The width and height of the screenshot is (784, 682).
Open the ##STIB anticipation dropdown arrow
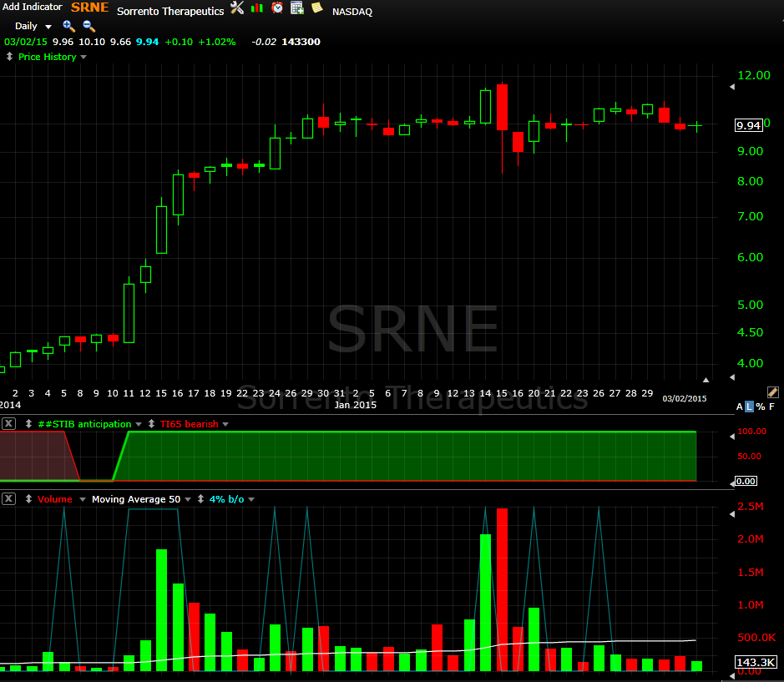[139, 425]
